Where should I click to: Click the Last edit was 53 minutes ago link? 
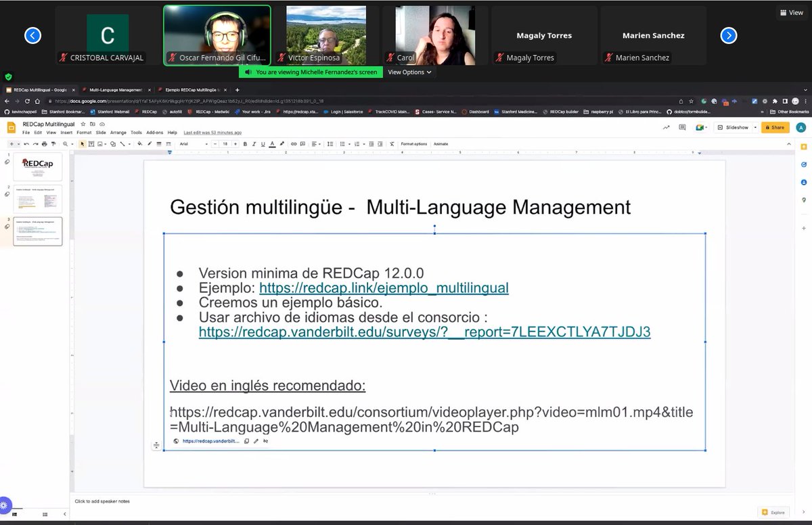(x=212, y=133)
